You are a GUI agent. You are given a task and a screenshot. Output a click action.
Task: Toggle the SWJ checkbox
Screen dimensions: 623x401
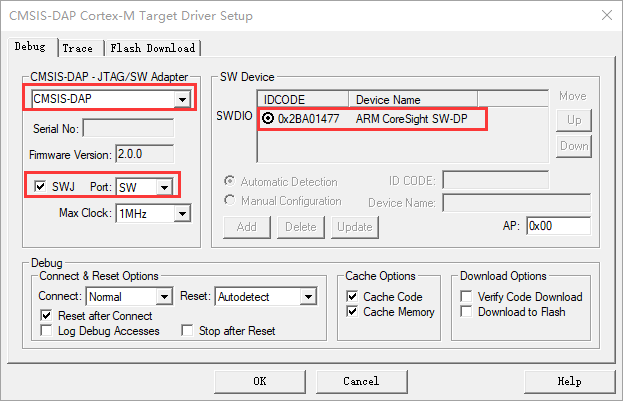pos(40,186)
